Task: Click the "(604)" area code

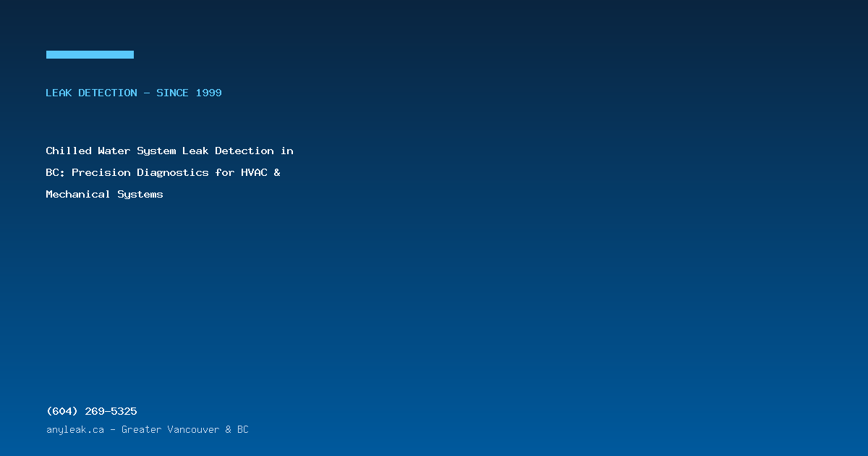Action: [x=62, y=411]
